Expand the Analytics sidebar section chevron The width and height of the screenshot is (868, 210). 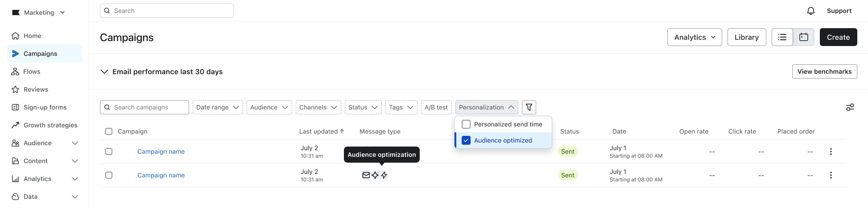(x=75, y=179)
